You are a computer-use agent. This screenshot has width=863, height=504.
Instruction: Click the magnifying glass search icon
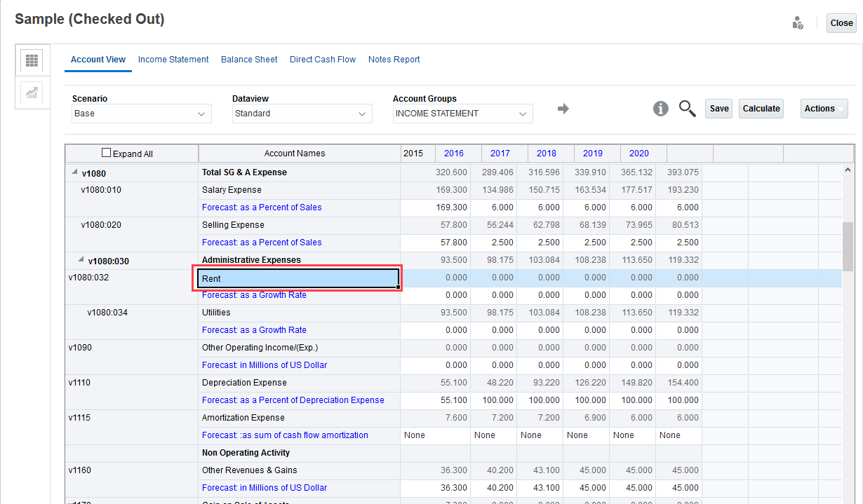click(x=687, y=109)
